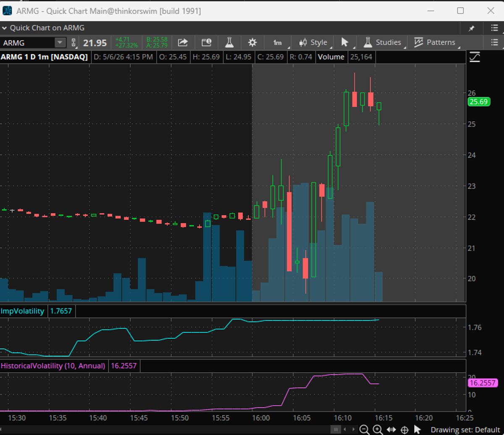Click the scroll left arrow at bottom
The width and height of the screenshot is (504, 435).
(345, 430)
